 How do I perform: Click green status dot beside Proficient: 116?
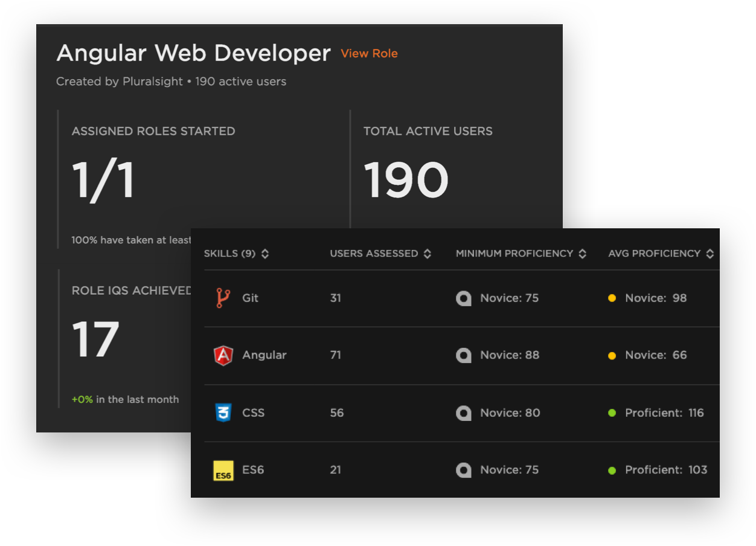pyautogui.click(x=612, y=413)
